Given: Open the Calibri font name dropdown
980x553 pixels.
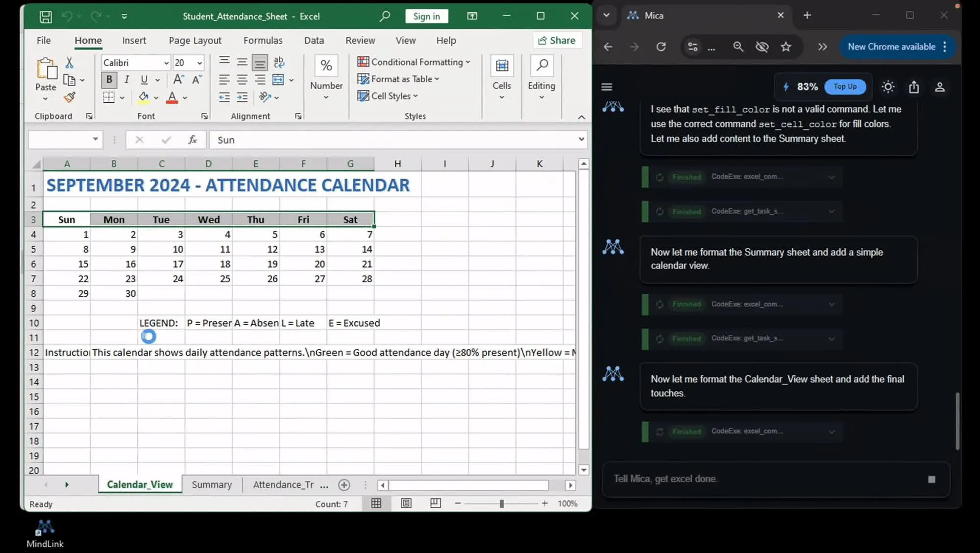Looking at the screenshot, I should [x=166, y=63].
